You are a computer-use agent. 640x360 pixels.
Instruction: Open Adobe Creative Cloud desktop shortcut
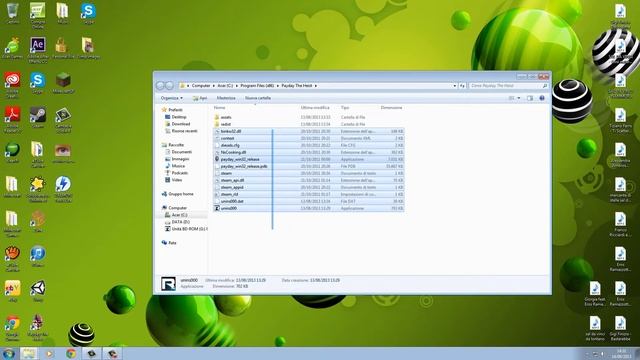12,84
